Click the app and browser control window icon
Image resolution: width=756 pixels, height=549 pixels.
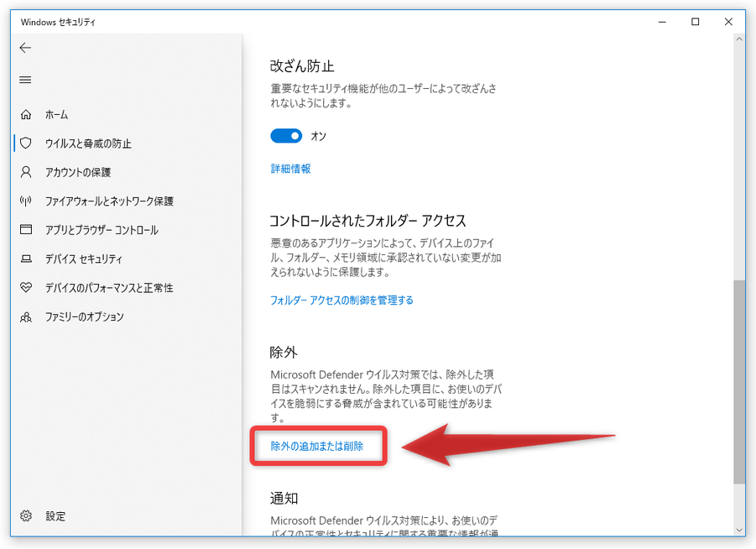pyautogui.click(x=26, y=229)
